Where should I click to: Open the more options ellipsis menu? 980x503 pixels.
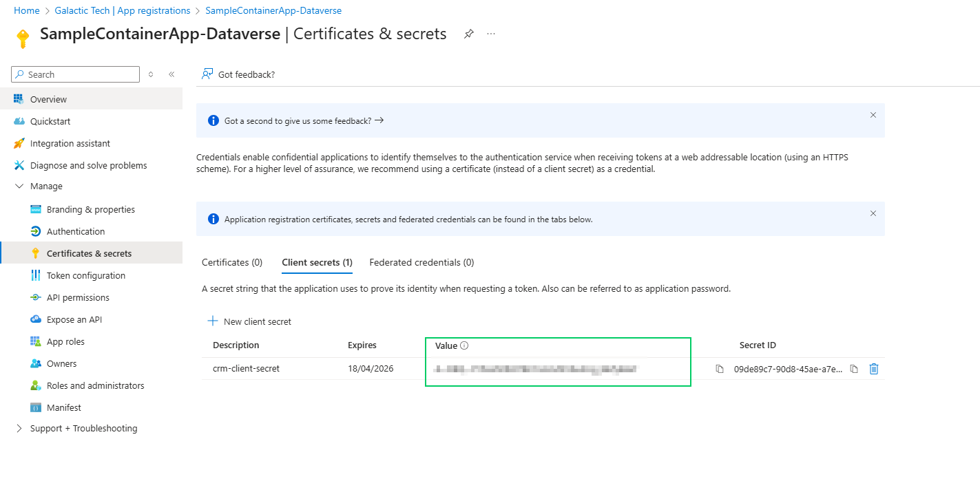(491, 34)
